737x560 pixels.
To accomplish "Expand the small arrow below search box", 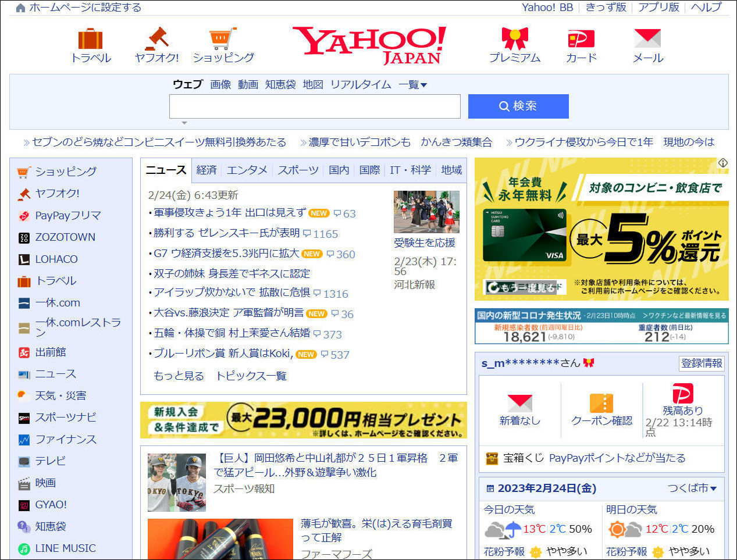I will [184, 123].
